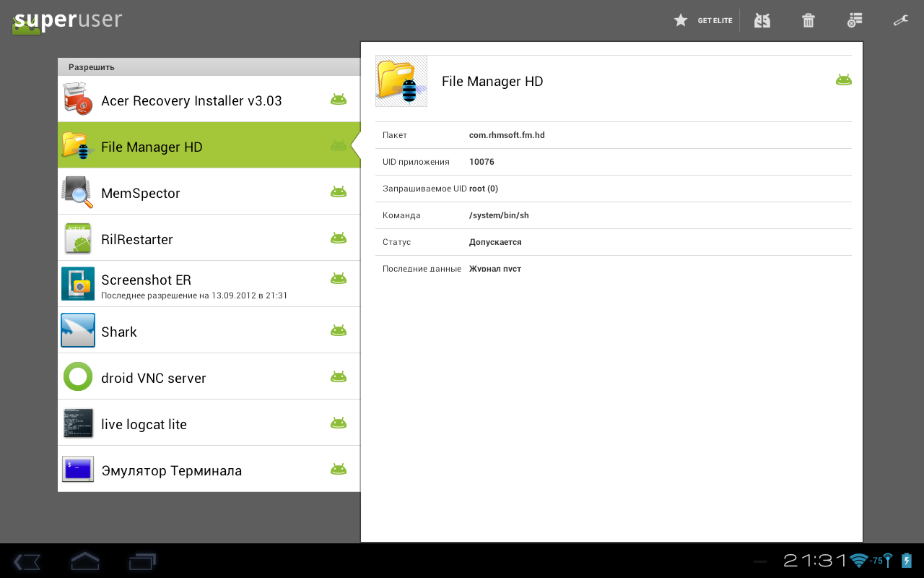Tap the requested UID root (0) value
This screenshot has width=924, height=578.
point(484,189)
